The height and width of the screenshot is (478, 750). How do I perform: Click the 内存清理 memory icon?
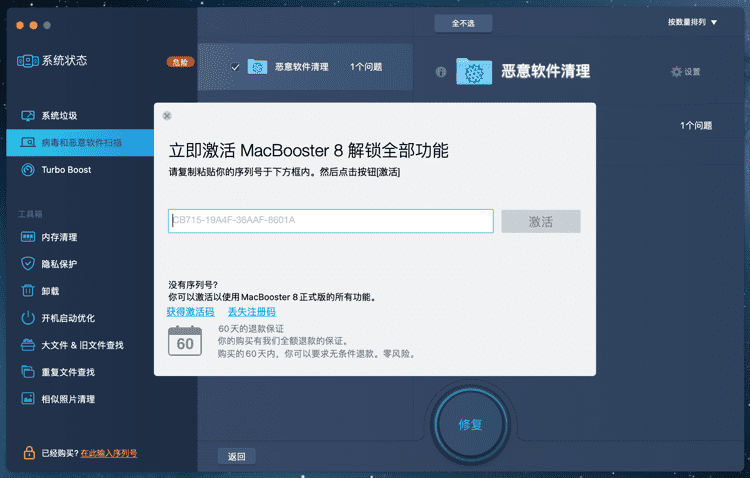(28, 237)
